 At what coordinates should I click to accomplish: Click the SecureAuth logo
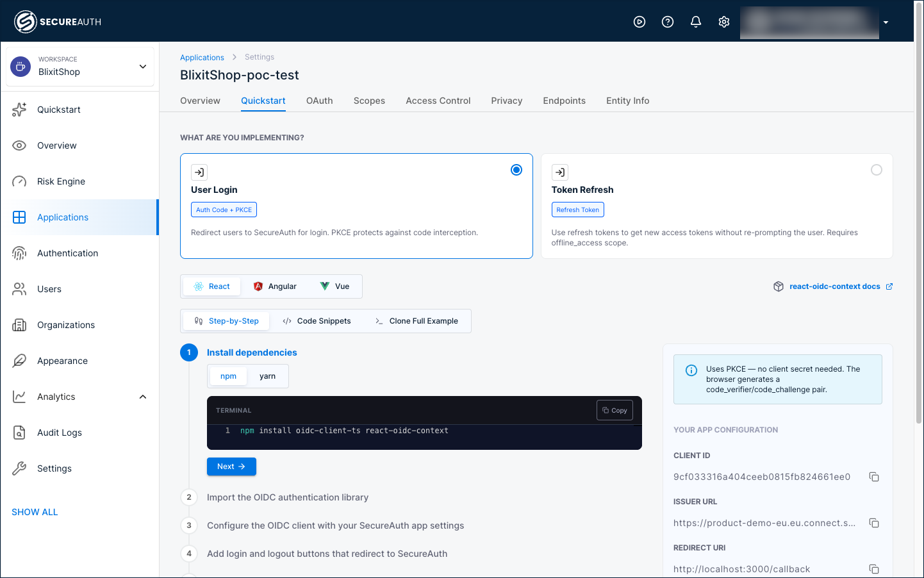click(x=58, y=22)
